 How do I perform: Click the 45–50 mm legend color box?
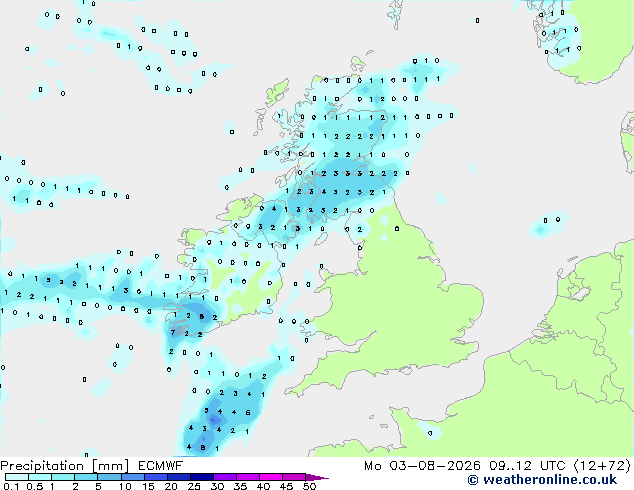click(294, 477)
